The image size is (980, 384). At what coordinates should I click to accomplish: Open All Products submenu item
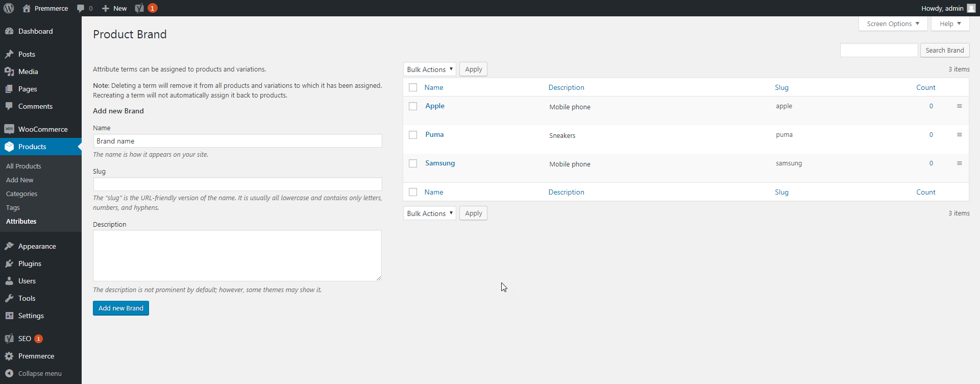(x=23, y=166)
